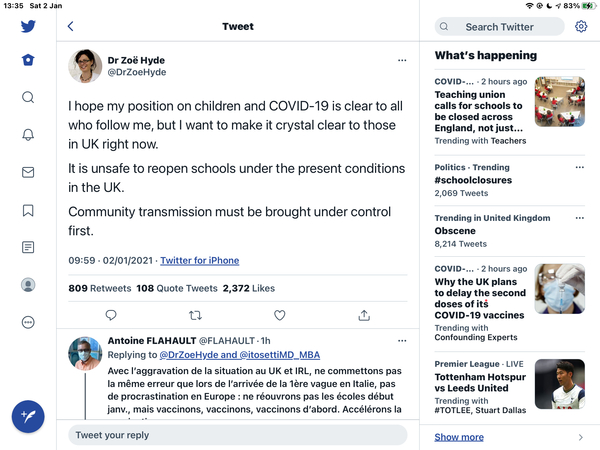
Task: Open Lists icon in sidebar
Action: coord(28,247)
